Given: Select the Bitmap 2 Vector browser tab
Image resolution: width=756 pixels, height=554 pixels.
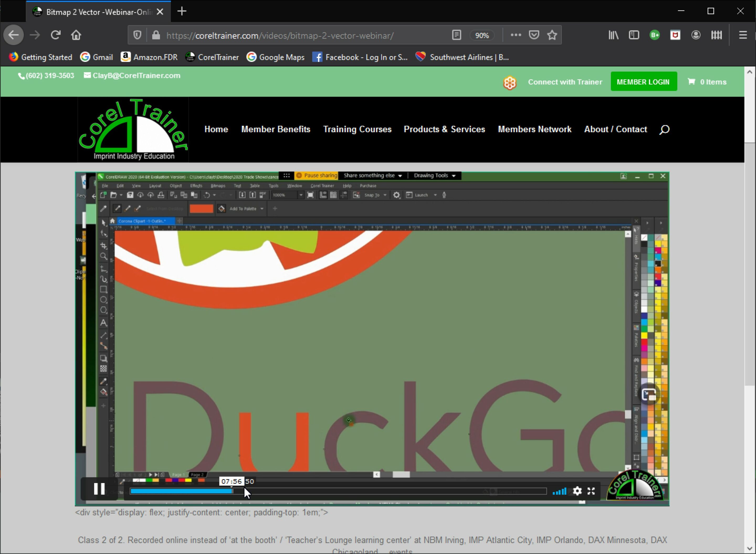Looking at the screenshot, I should [98, 12].
